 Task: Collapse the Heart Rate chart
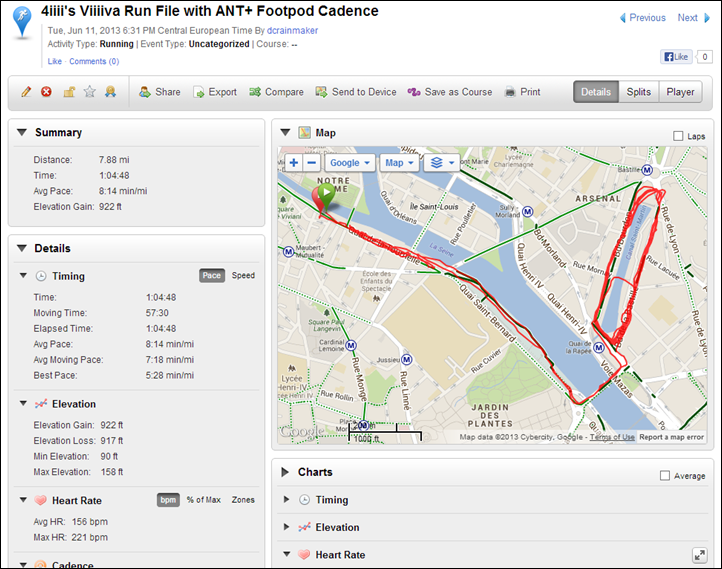pyautogui.click(x=286, y=554)
